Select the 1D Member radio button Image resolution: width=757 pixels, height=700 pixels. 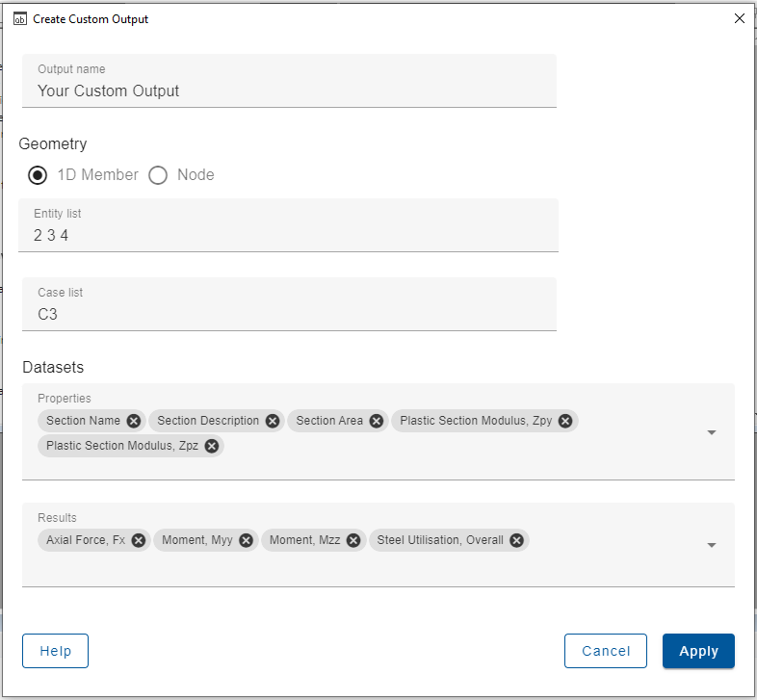pos(38,175)
